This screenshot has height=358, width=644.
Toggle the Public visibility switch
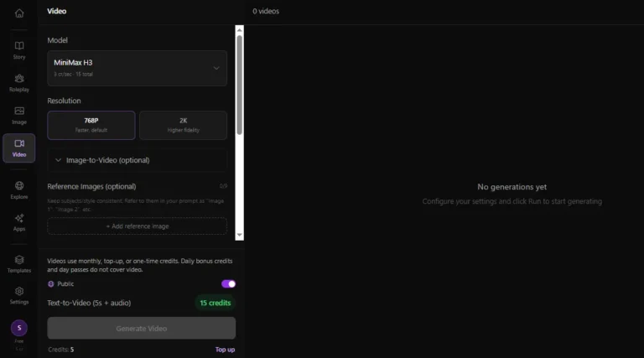(228, 283)
